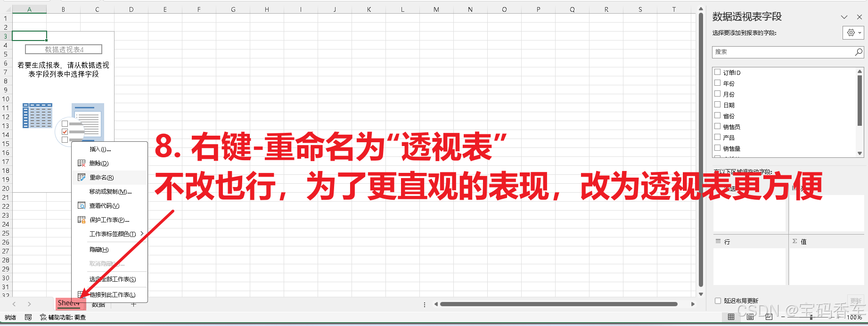
Task: Click the horizontal scrollbar right arrow
Action: 693,304
